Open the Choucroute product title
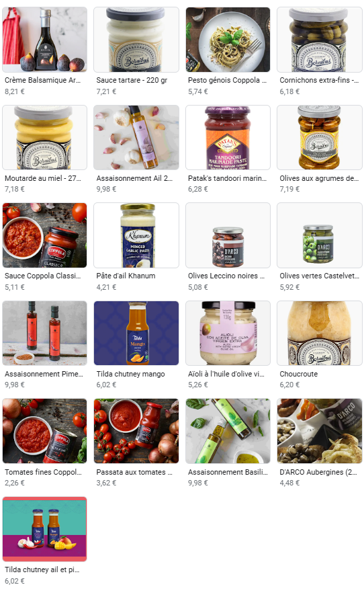Image resolution: width=364 pixels, height=589 pixels. click(298, 374)
